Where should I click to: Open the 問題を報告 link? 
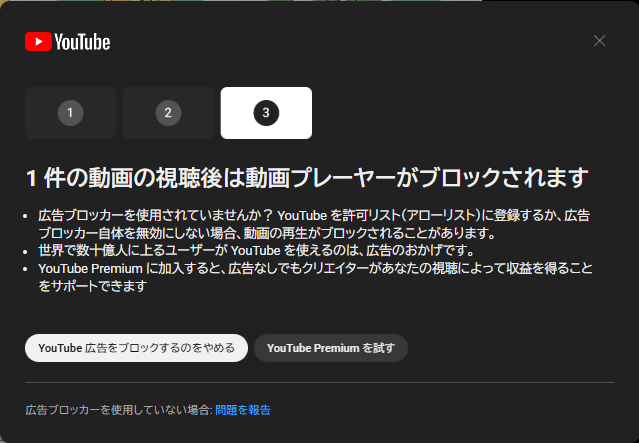pyautogui.click(x=242, y=410)
